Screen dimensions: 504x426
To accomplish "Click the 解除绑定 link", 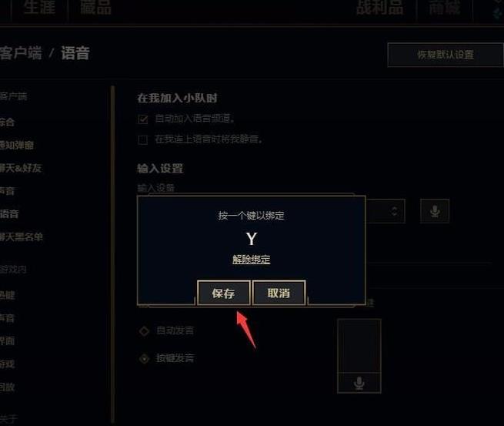I will coord(252,260).
